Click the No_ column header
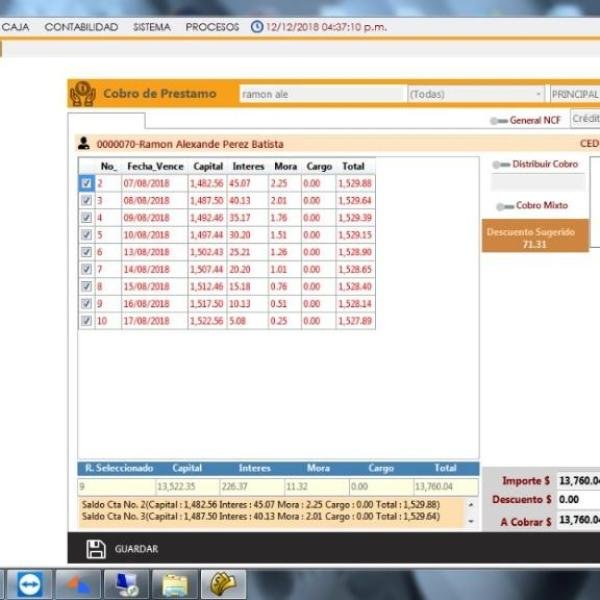This screenshot has height=600, width=600. point(108,166)
